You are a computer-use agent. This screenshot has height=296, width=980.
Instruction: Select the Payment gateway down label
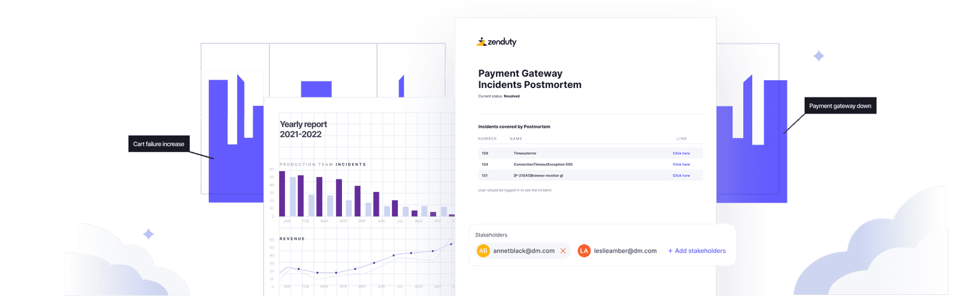[x=840, y=106]
